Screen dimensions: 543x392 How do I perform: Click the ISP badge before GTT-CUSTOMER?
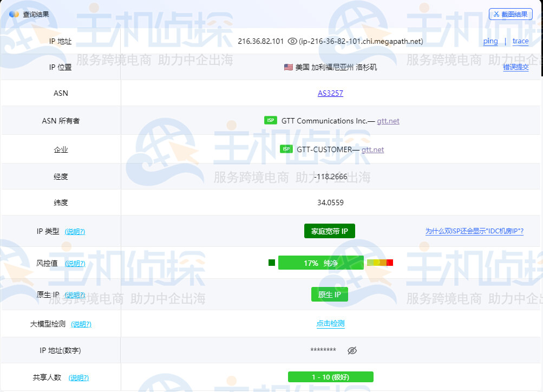tap(286, 148)
